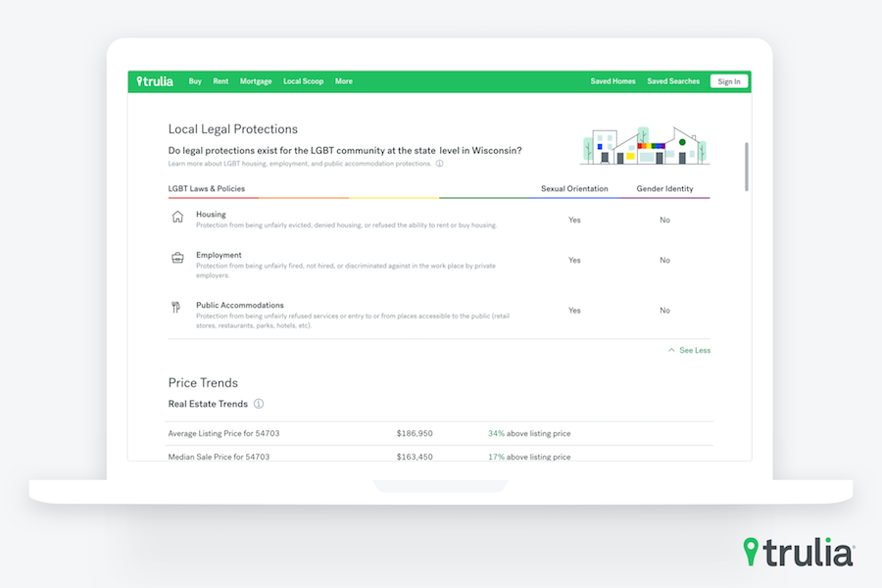Click the Housing house icon
Viewport: 882px width, 588px height.
tap(177, 218)
